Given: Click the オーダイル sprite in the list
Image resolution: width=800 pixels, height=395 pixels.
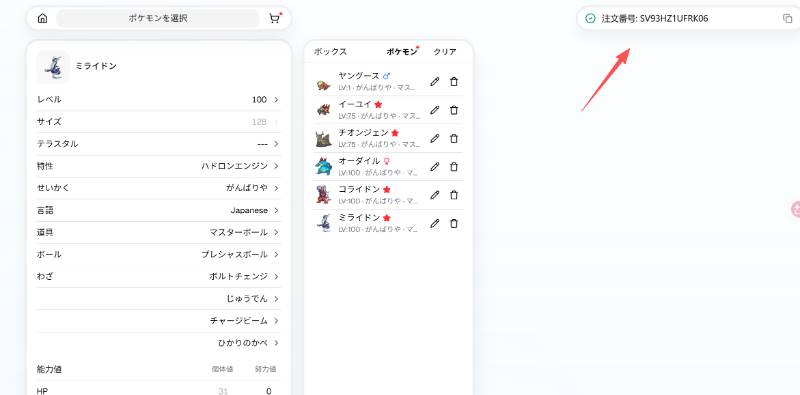Looking at the screenshot, I should point(323,166).
